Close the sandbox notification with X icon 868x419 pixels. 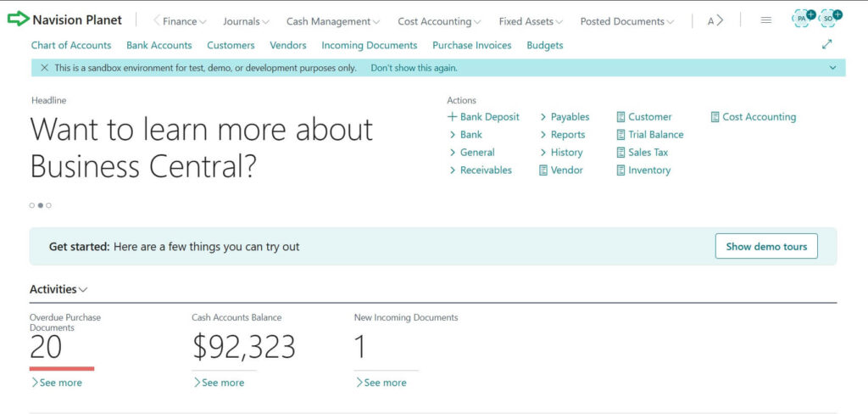pos(44,68)
